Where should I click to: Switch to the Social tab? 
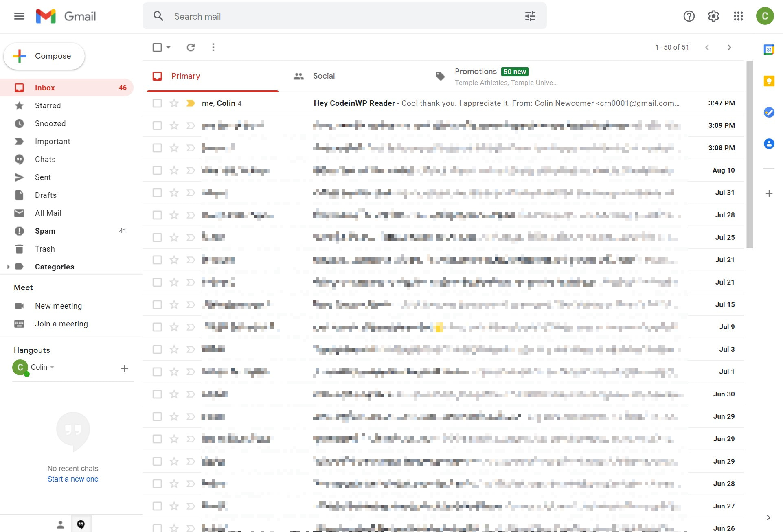pyautogui.click(x=324, y=76)
